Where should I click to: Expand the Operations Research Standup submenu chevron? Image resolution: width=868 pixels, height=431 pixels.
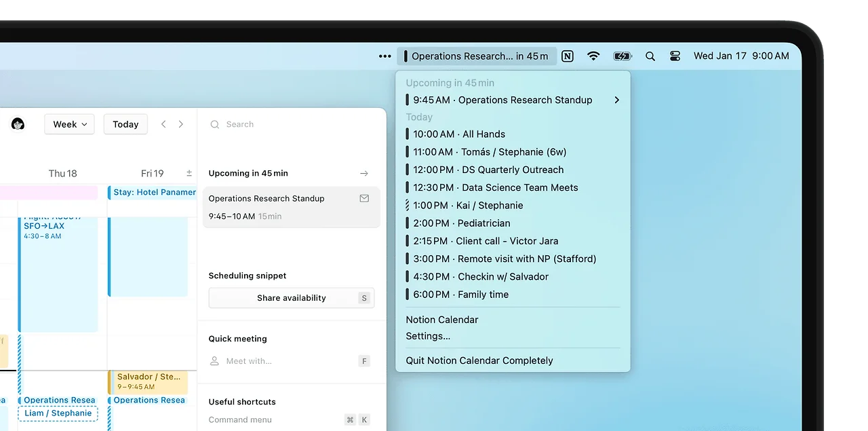tap(616, 100)
